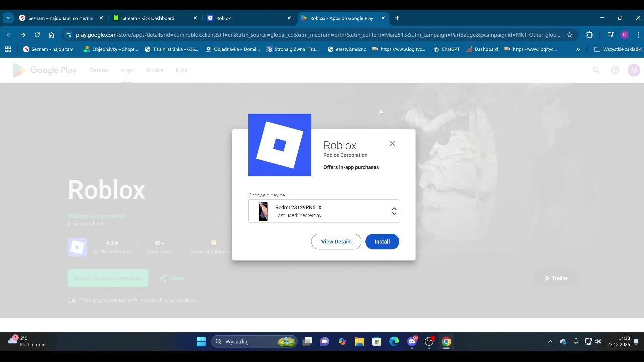
Task: Open the media control icon
Action: coord(610,35)
